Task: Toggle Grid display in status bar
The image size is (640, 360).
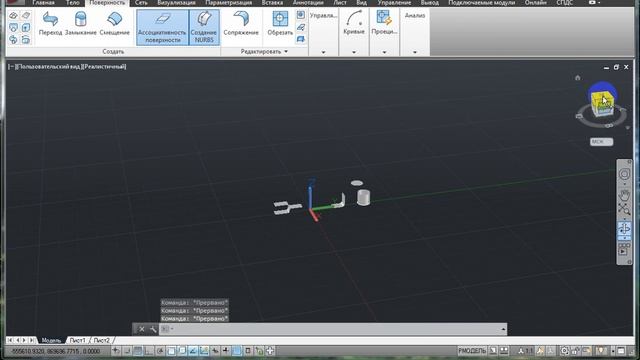Action: (x=138, y=351)
